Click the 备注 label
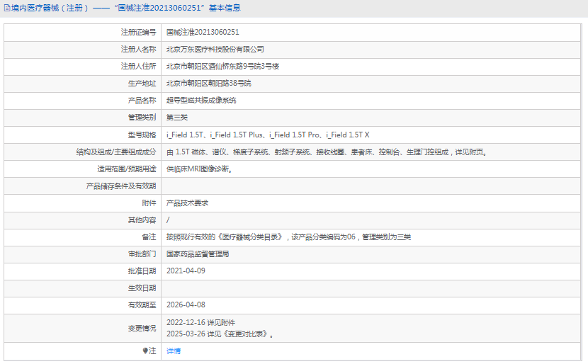 coord(149,237)
